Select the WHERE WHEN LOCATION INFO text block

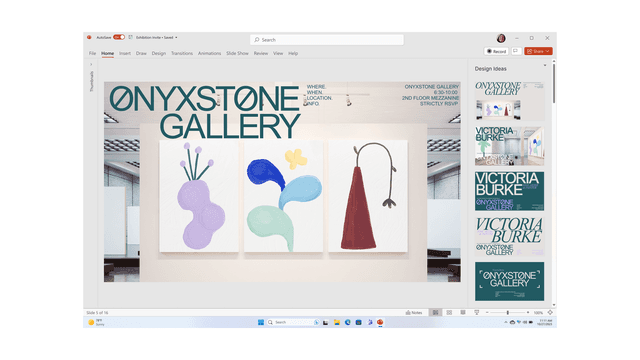pyautogui.click(x=320, y=95)
